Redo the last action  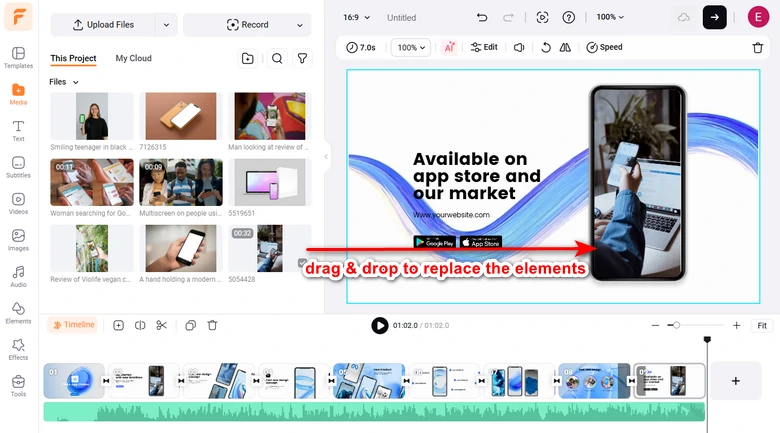(x=508, y=17)
